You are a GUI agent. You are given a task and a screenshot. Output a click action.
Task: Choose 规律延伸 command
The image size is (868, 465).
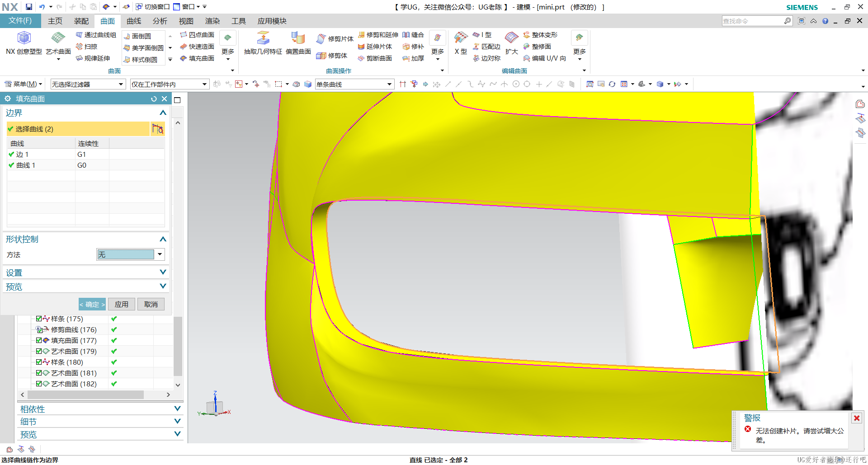click(93, 58)
